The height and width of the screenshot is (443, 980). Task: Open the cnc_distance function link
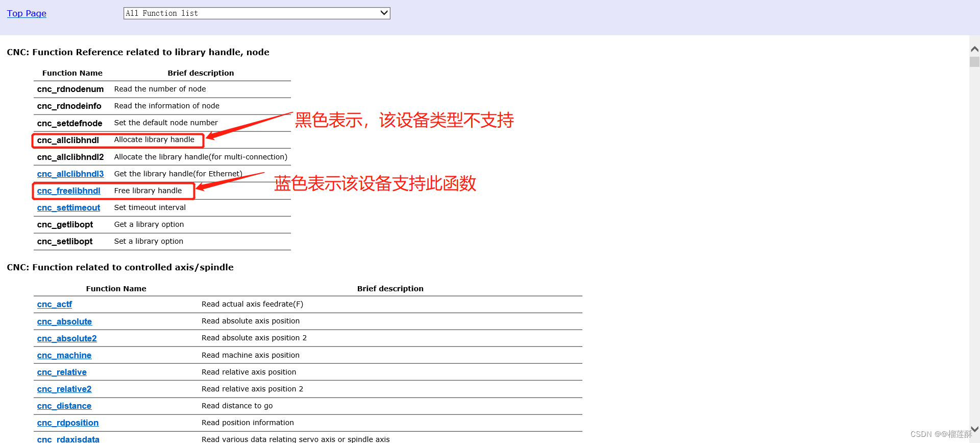tap(64, 406)
